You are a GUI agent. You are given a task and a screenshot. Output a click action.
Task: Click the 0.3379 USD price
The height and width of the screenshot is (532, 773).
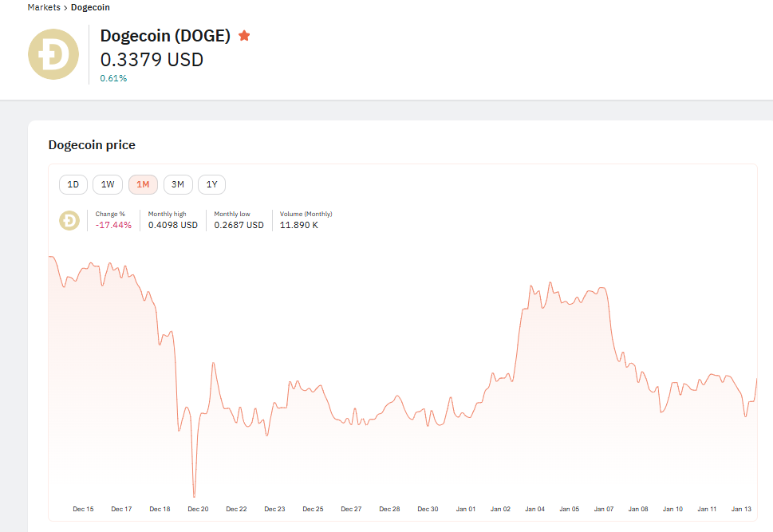pos(152,60)
